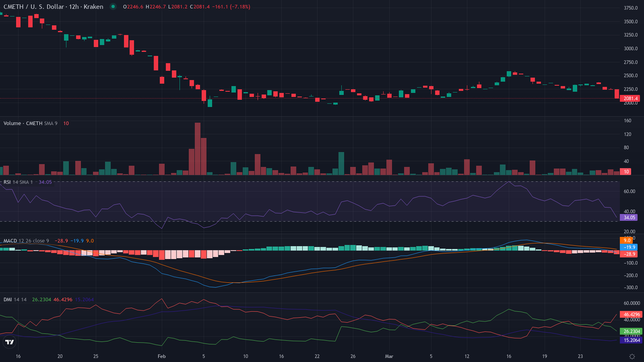Click the green market status dot

[x=113, y=6]
